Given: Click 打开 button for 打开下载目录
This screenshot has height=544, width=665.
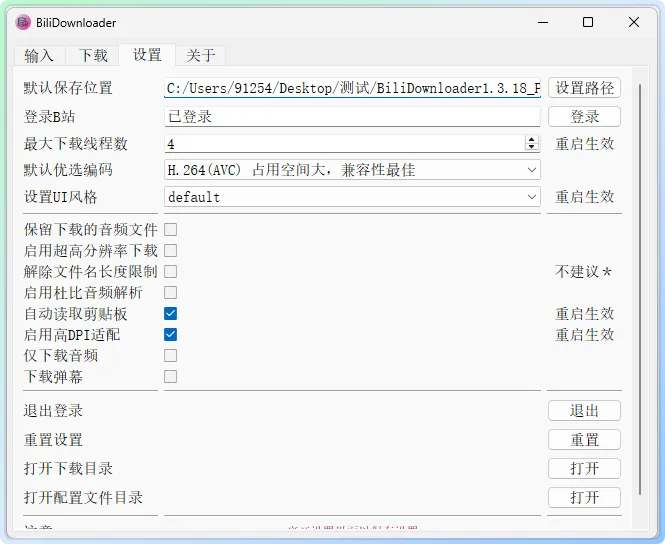Looking at the screenshot, I should pyautogui.click(x=584, y=469).
